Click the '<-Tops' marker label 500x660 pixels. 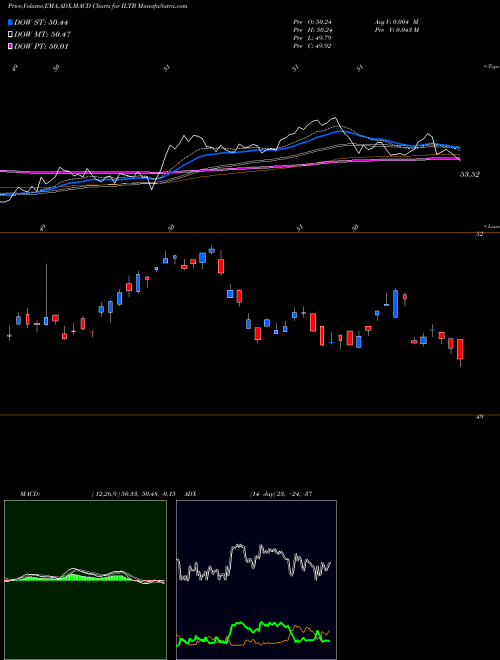tap(491, 67)
